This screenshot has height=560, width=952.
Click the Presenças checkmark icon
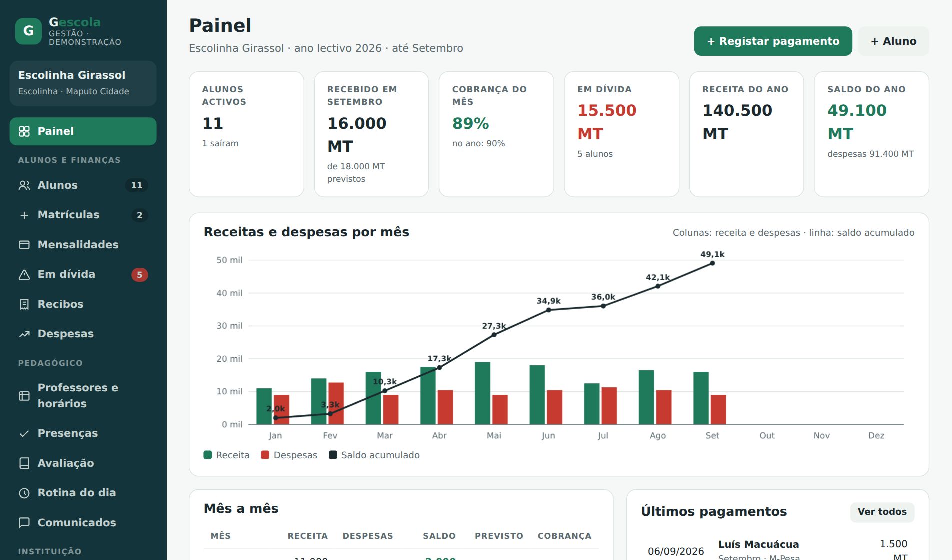coord(24,434)
